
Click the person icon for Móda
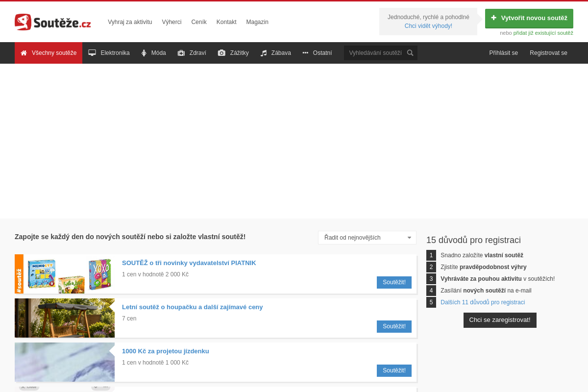click(x=144, y=53)
